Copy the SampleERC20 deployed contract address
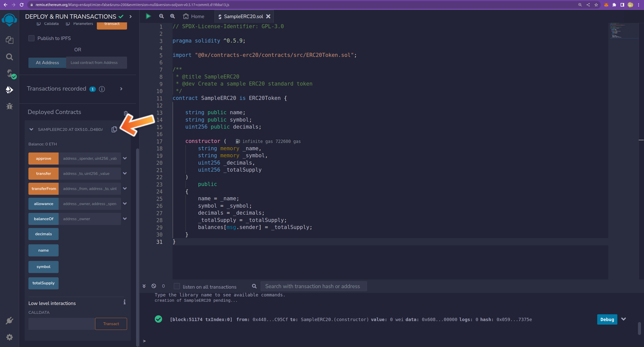This screenshot has width=644, height=347. (x=114, y=129)
